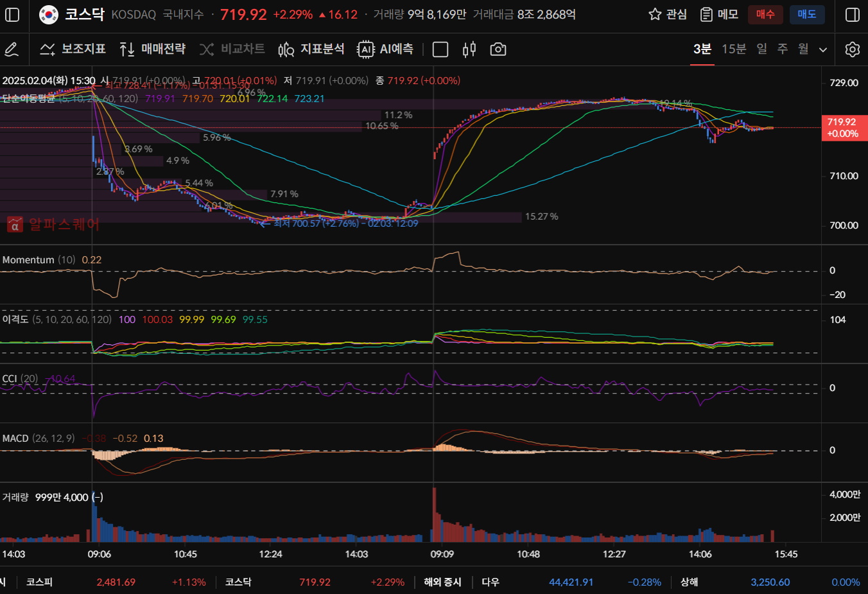Switch to 월 monthly timeframe
The width and height of the screenshot is (868, 594).
(804, 49)
